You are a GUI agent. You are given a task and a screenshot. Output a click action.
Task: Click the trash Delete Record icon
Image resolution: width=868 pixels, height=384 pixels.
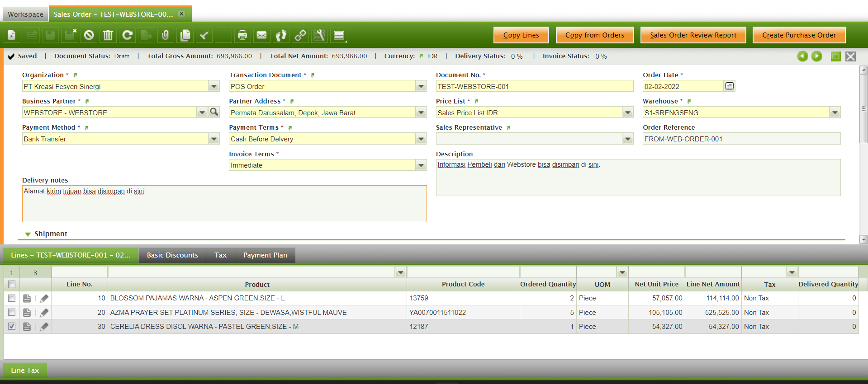pyautogui.click(x=108, y=35)
